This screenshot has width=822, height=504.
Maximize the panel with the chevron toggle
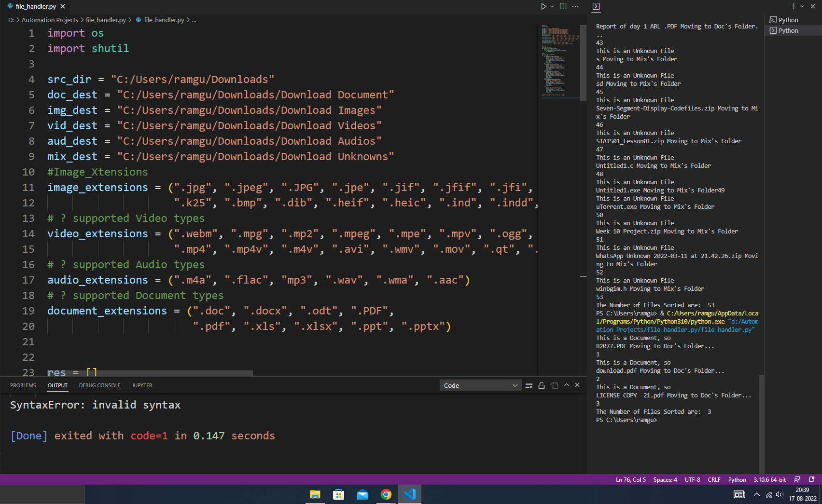click(x=566, y=385)
